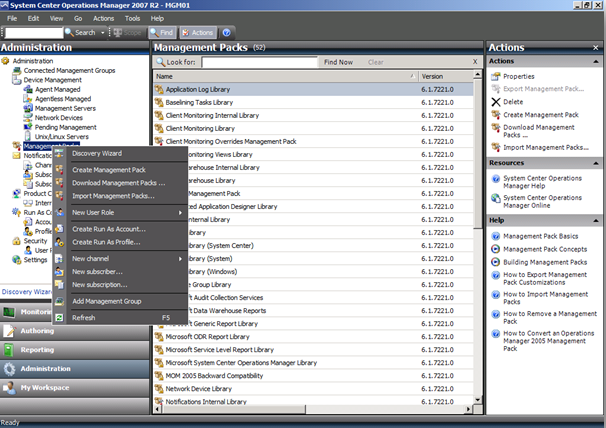Image resolution: width=606 pixels, height=428 pixels.
Task: Open the My Workspace pane
Action: point(74,388)
